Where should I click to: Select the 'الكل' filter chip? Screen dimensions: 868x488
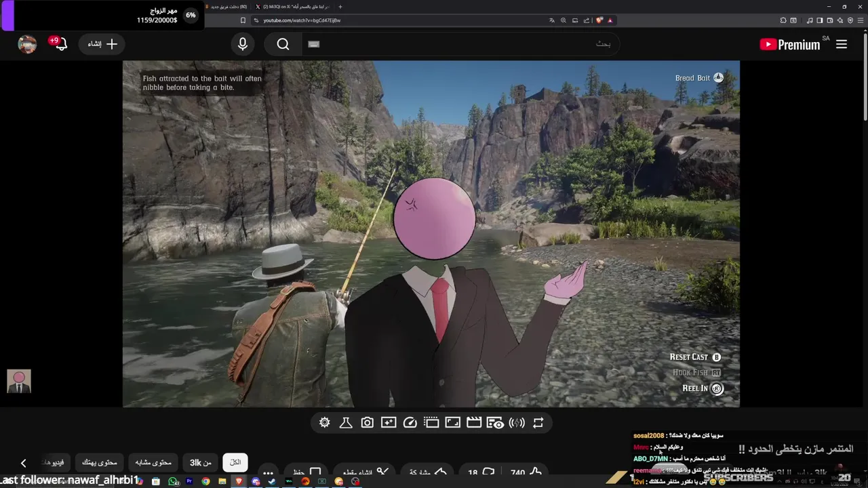tap(235, 462)
